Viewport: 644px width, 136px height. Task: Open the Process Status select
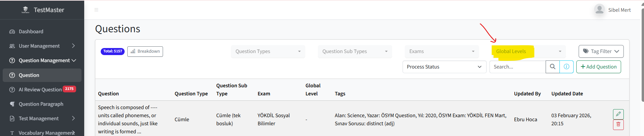pos(445,67)
